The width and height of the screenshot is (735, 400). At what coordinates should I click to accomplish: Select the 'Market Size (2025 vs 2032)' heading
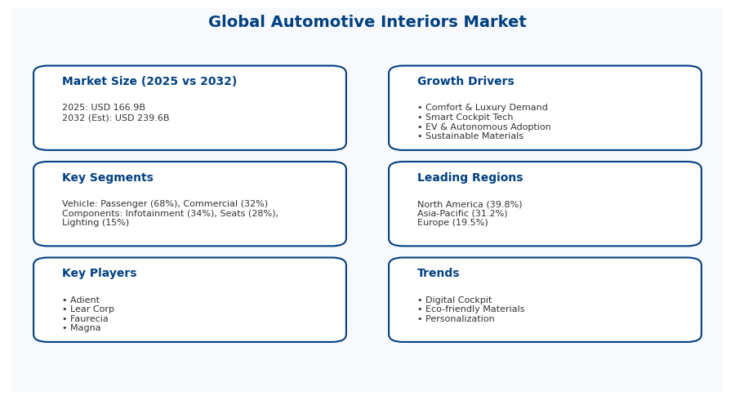point(150,81)
